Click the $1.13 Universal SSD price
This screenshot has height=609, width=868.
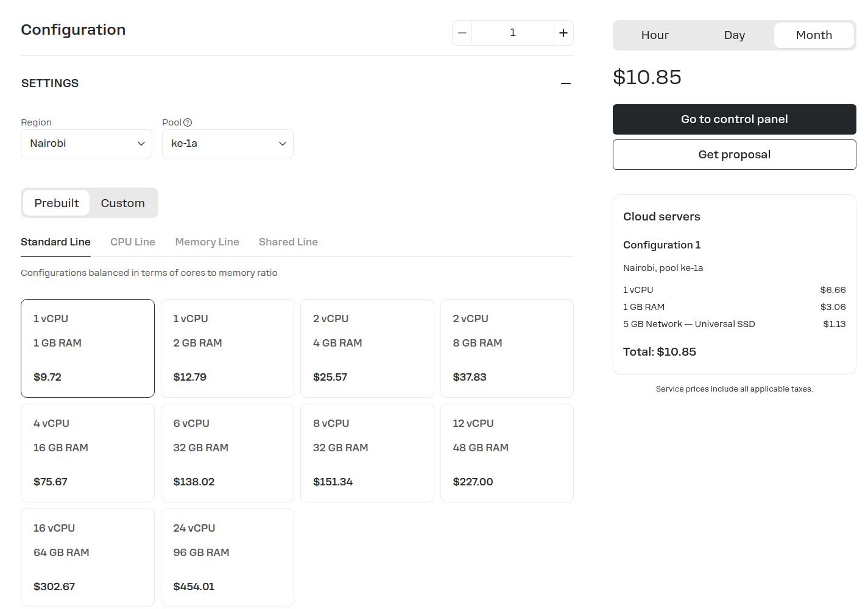tap(834, 324)
